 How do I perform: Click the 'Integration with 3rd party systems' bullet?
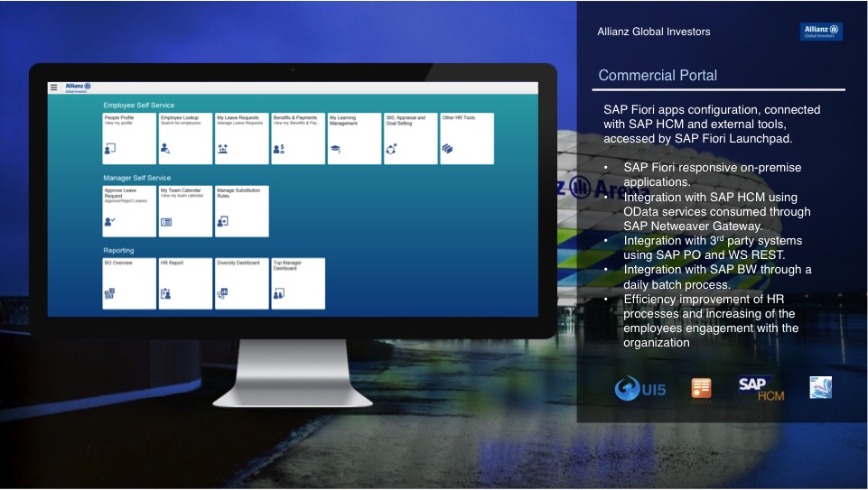pyautogui.click(x=713, y=248)
